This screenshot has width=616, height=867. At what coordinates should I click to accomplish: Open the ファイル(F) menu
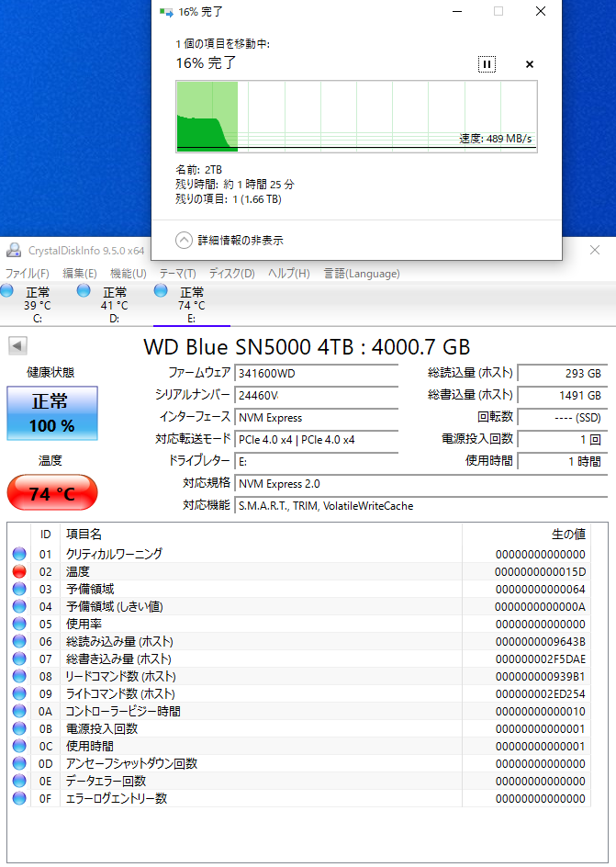coord(27,273)
